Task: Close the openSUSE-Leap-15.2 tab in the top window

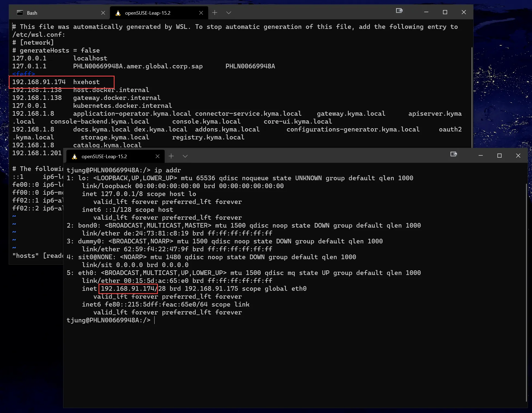Action: click(x=201, y=13)
